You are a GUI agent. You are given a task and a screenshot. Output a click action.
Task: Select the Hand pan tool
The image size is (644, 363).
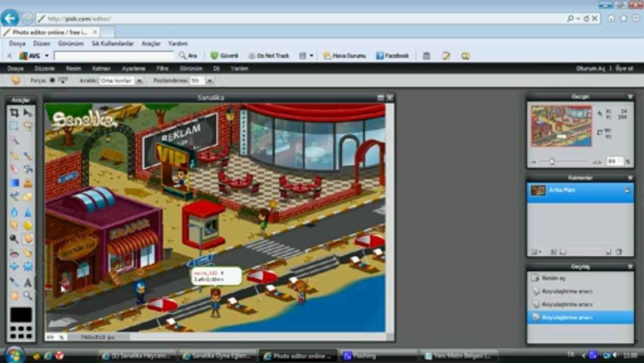pos(15,296)
